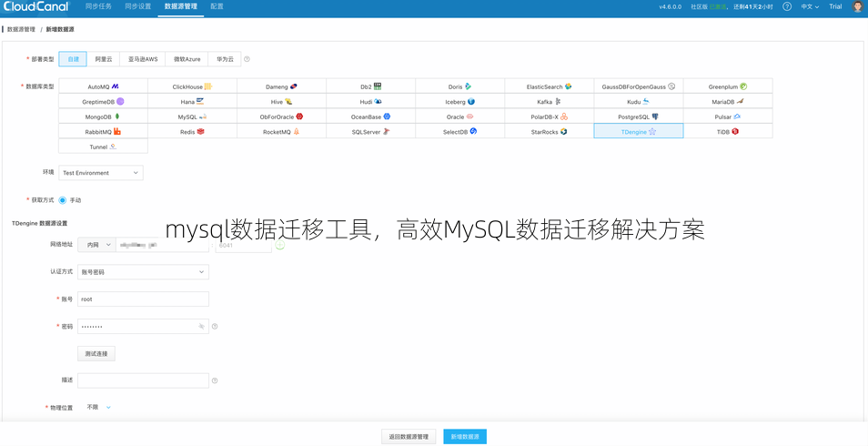The height and width of the screenshot is (446, 868).
Task: Expand 不限 physical location selector
Action: [99, 407]
